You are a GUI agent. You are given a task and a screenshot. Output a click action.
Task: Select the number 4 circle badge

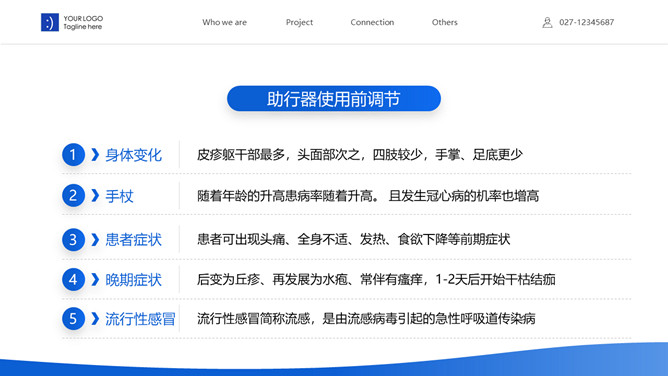pyautogui.click(x=73, y=279)
